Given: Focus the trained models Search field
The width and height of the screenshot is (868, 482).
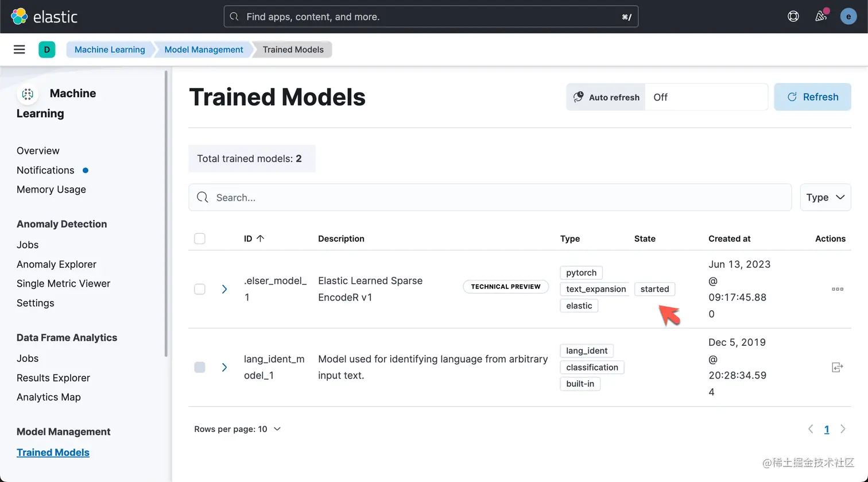Looking at the screenshot, I should [x=490, y=198].
